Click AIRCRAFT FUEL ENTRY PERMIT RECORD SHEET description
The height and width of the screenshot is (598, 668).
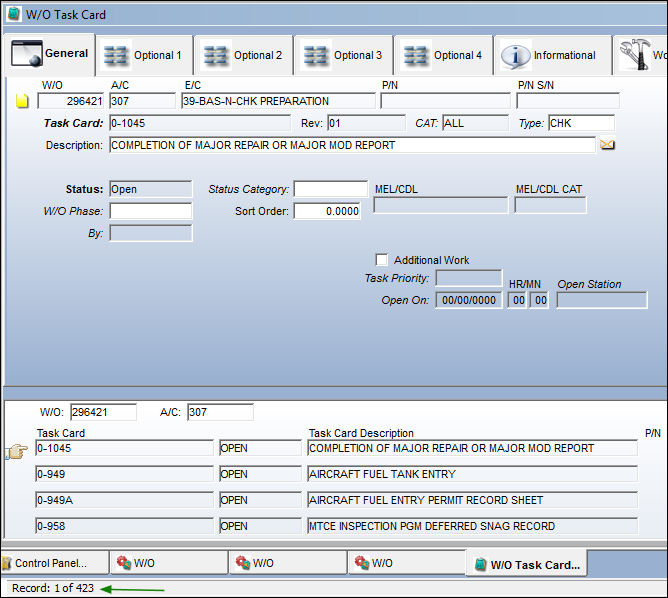472,500
